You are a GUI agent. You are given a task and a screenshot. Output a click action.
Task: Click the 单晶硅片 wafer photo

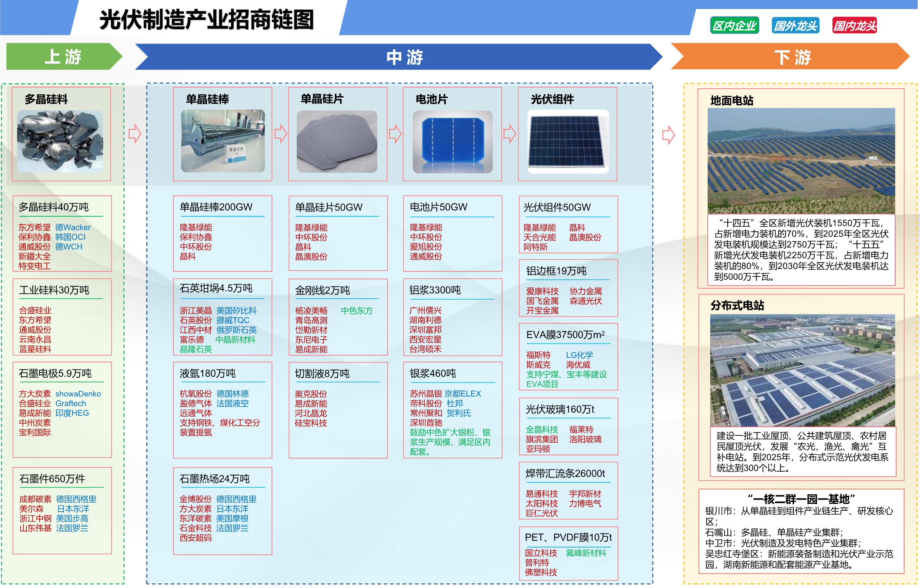click(337, 141)
